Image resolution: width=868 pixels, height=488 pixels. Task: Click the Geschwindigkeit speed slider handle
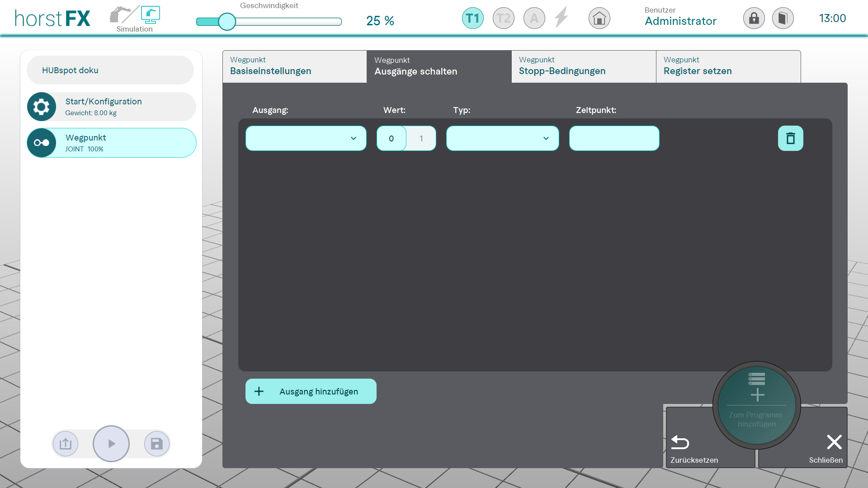pyautogui.click(x=227, y=22)
